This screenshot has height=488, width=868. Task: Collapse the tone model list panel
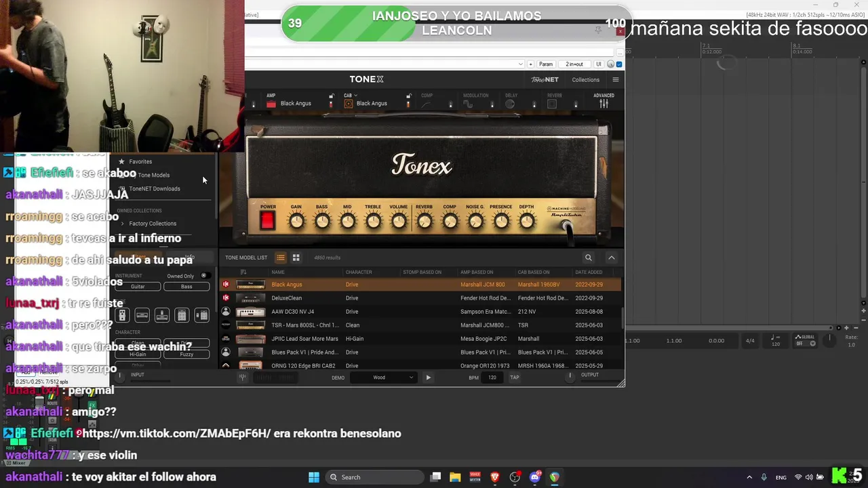612,258
